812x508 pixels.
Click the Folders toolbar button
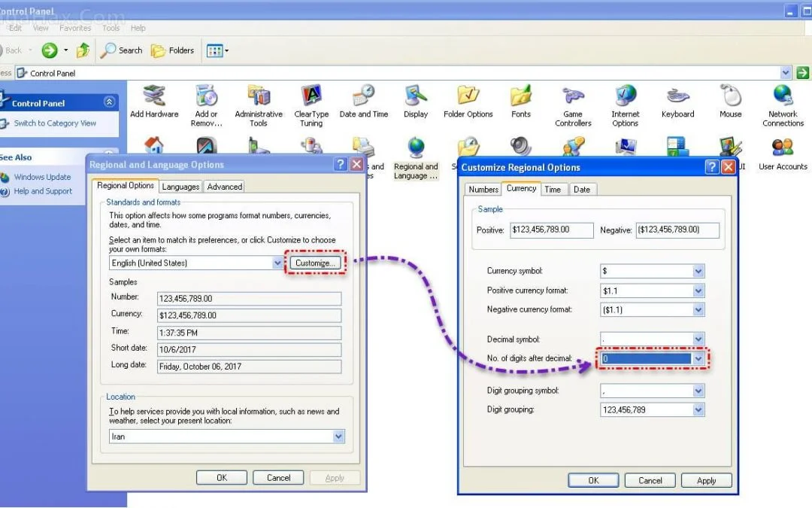pyautogui.click(x=173, y=50)
